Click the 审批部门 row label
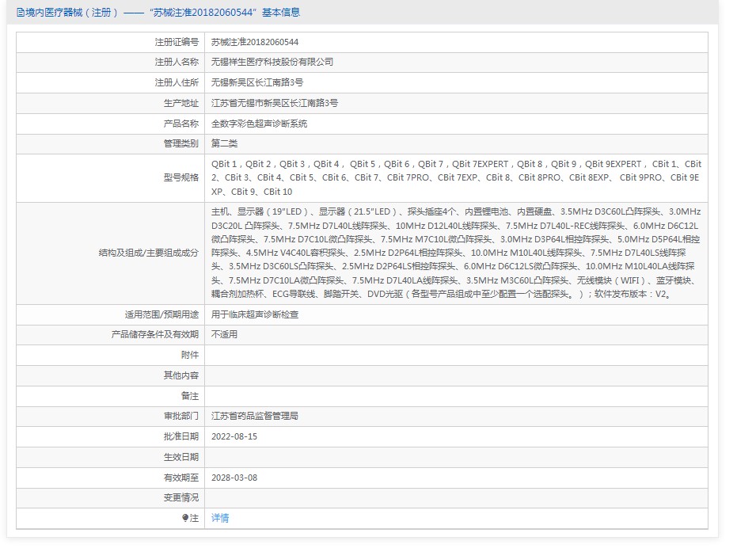 click(x=180, y=416)
